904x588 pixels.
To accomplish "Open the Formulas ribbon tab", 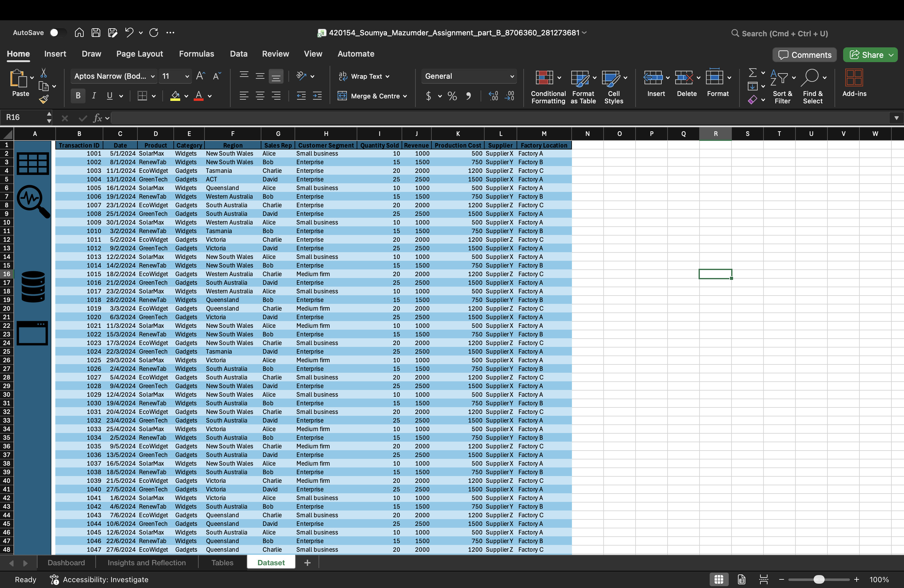I will 196,54.
